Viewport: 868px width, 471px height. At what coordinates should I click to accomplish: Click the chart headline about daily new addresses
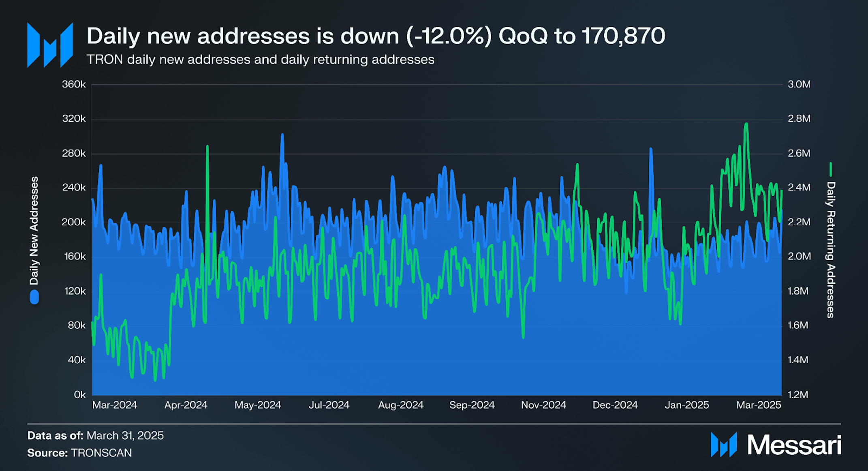click(x=376, y=36)
